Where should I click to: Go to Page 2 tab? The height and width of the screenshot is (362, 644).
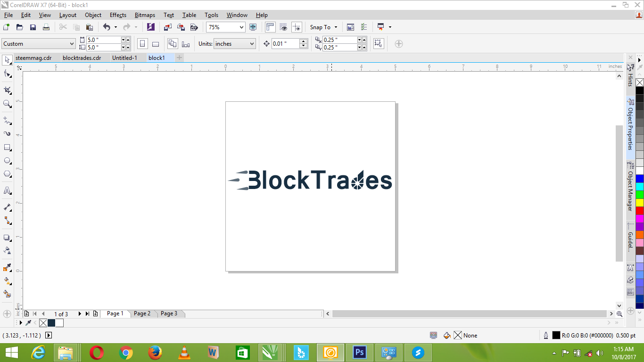[142, 313]
